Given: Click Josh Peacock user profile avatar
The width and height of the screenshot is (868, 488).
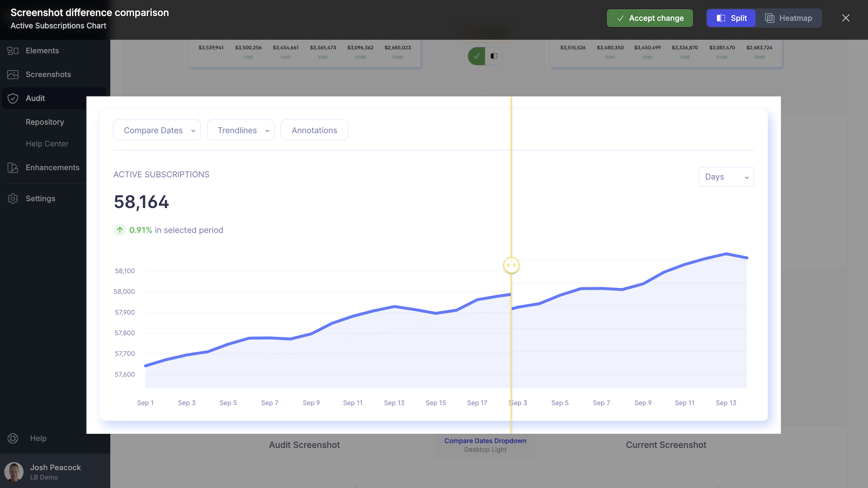Looking at the screenshot, I should coord(14,472).
